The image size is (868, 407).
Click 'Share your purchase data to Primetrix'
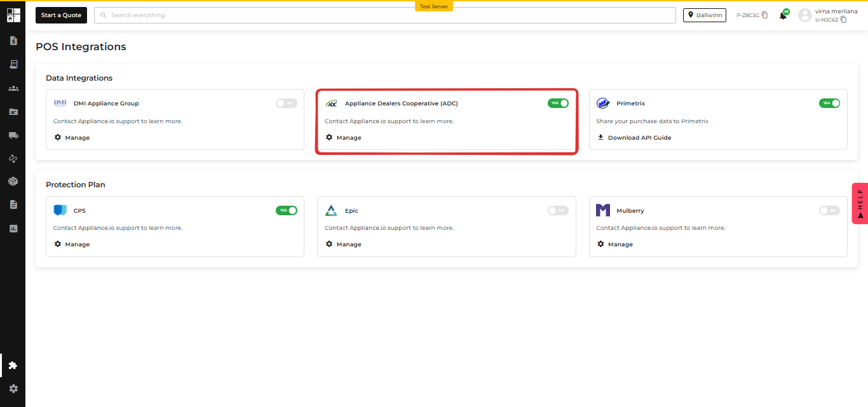(x=652, y=121)
